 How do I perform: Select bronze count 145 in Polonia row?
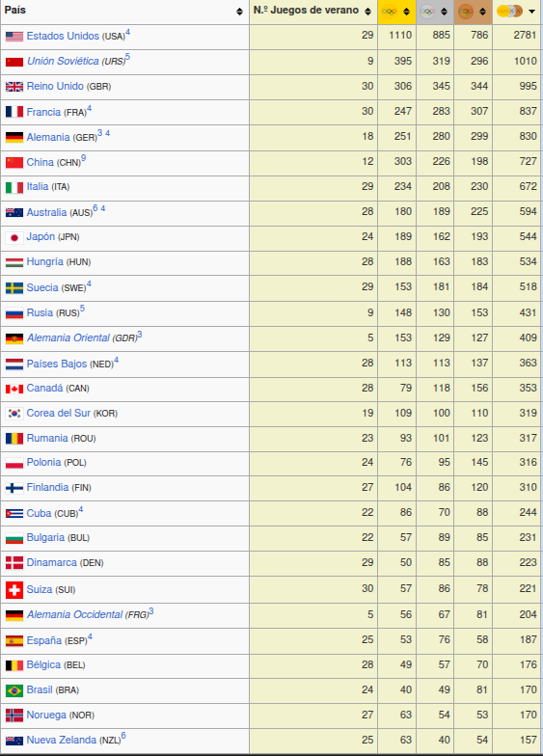pyautogui.click(x=479, y=463)
